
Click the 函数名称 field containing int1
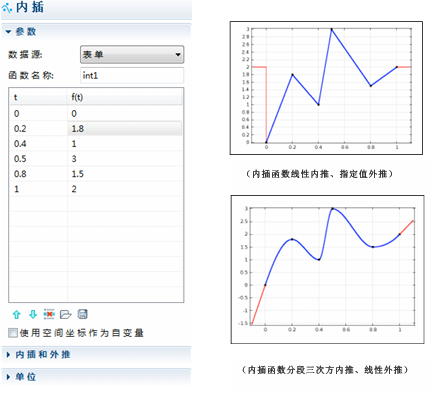(132, 76)
